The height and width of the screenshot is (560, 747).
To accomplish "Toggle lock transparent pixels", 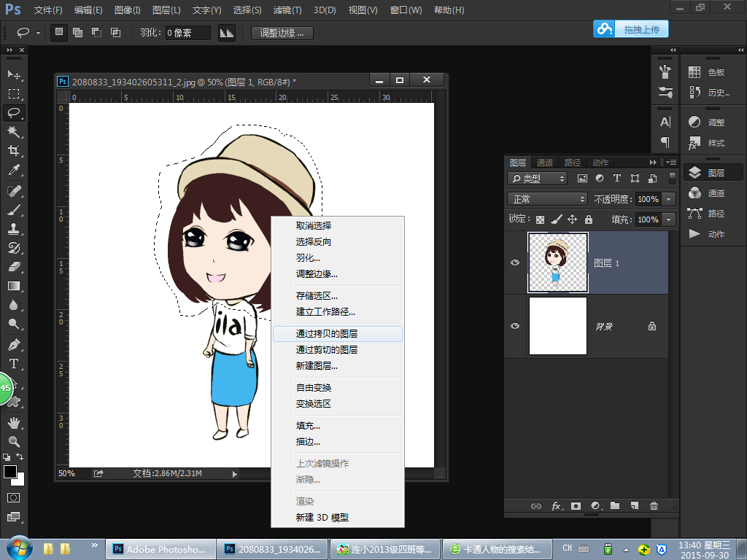I will coord(540,219).
